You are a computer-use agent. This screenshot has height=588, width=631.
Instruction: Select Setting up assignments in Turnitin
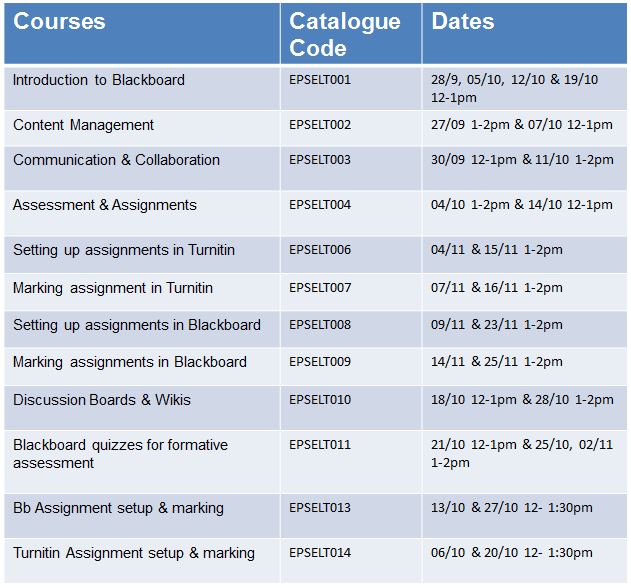coord(124,250)
